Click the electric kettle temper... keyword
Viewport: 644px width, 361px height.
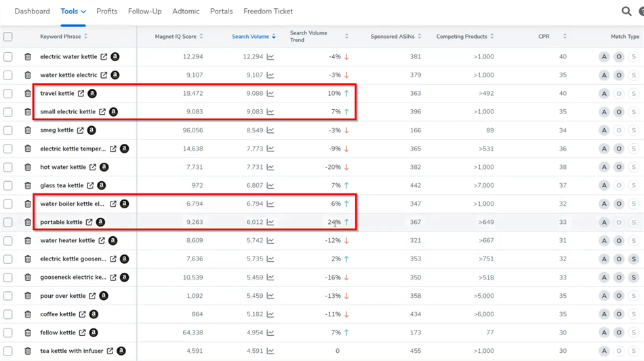(x=73, y=149)
